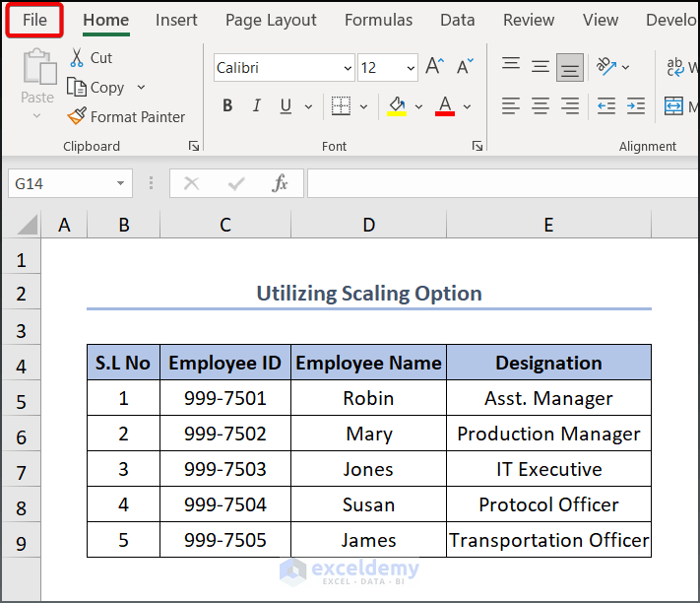This screenshot has width=700, height=603.
Task: Click the Copy icon
Action: 77,87
